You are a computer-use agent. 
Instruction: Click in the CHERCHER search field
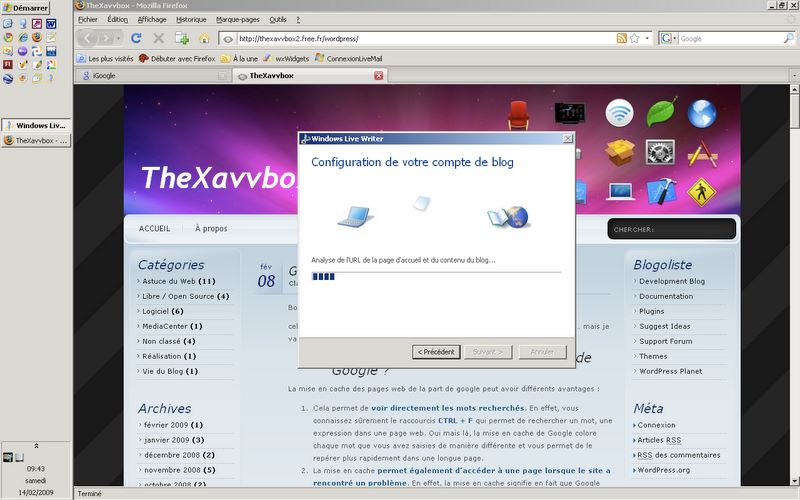click(x=671, y=229)
